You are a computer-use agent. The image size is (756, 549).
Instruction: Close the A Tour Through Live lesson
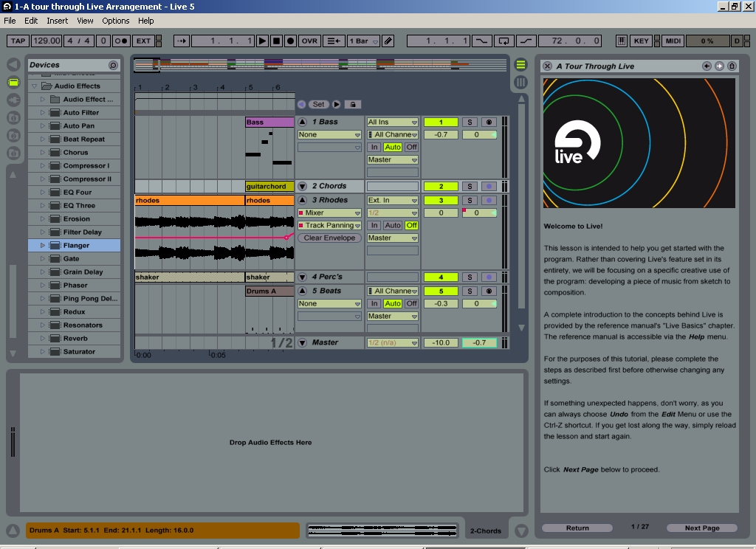coord(547,66)
